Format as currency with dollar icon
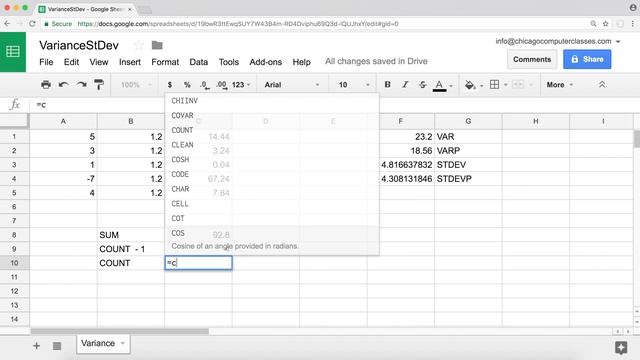Screen dimensions: 640x360 click(x=170, y=84)
